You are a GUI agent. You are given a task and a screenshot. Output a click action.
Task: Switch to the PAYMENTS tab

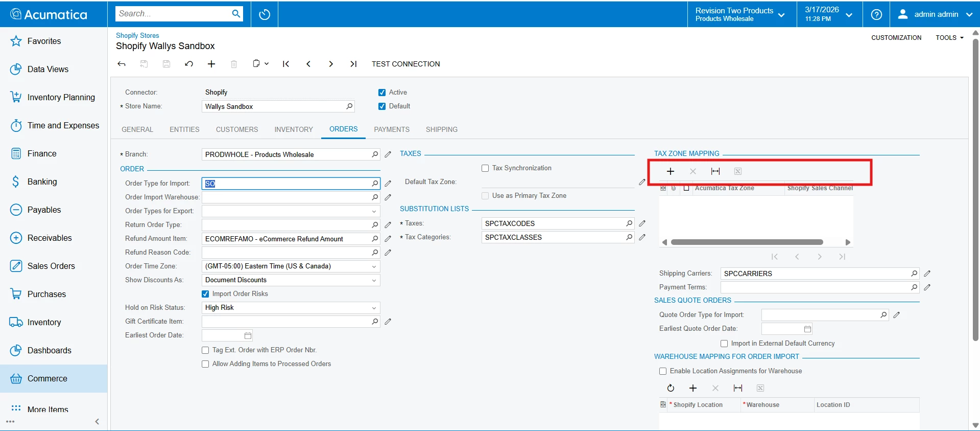392,130
